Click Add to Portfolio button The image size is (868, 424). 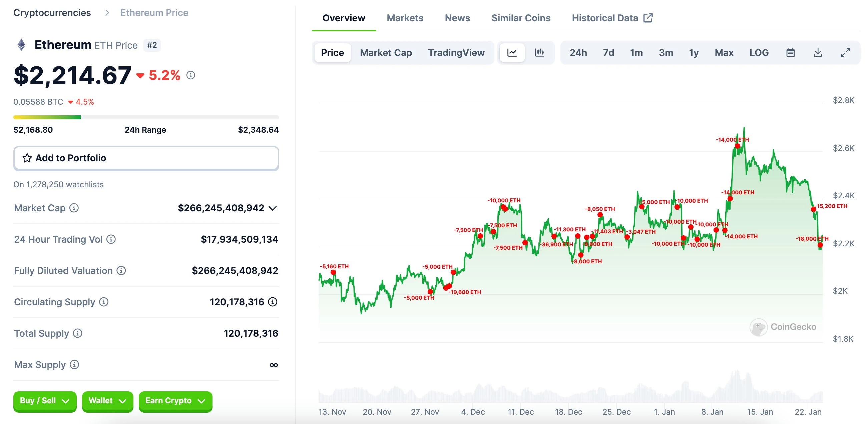click(x=147, y=159)
